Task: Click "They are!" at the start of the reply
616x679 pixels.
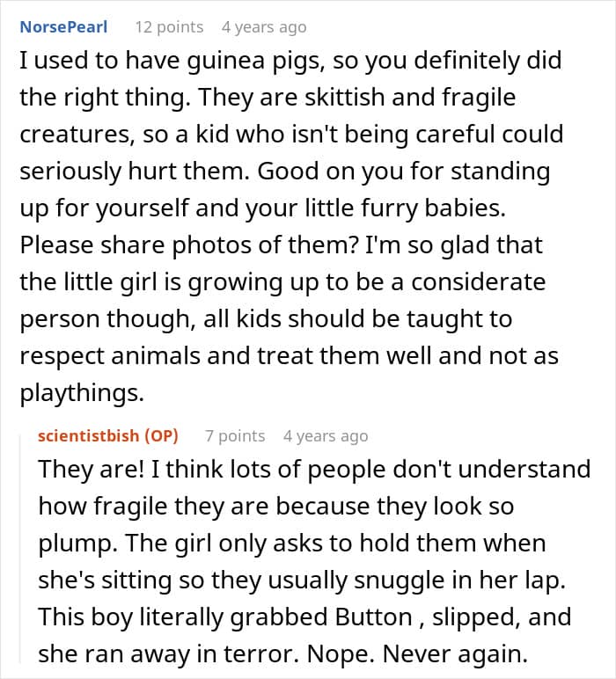Action: [x=91, y=469]
